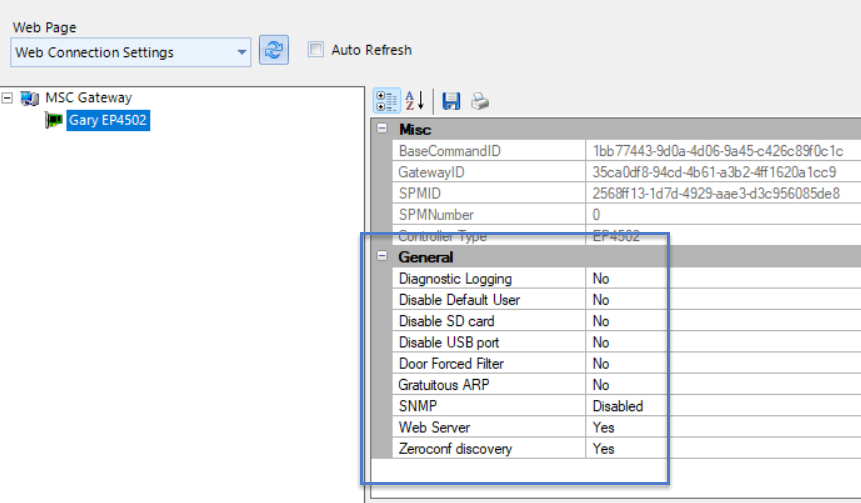This screenshot has height=503, width=861.
Task: Print the property list
Action: [x=479, y=101]
